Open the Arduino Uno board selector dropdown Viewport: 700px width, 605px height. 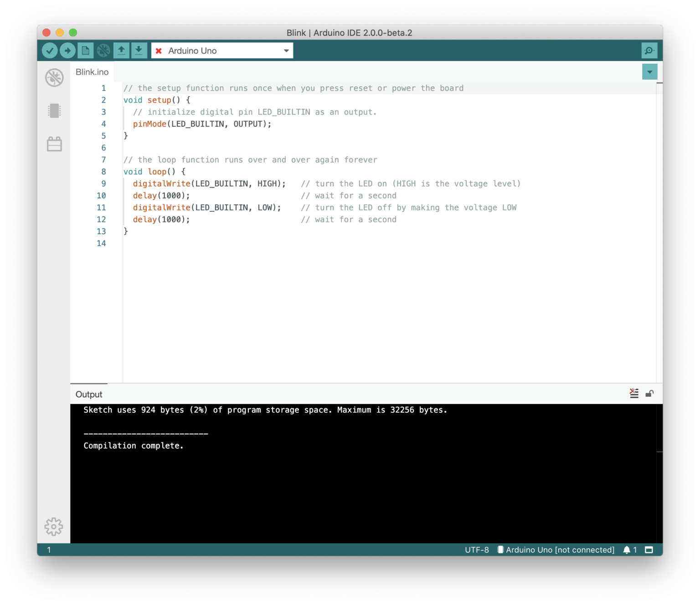click(286, 50)
